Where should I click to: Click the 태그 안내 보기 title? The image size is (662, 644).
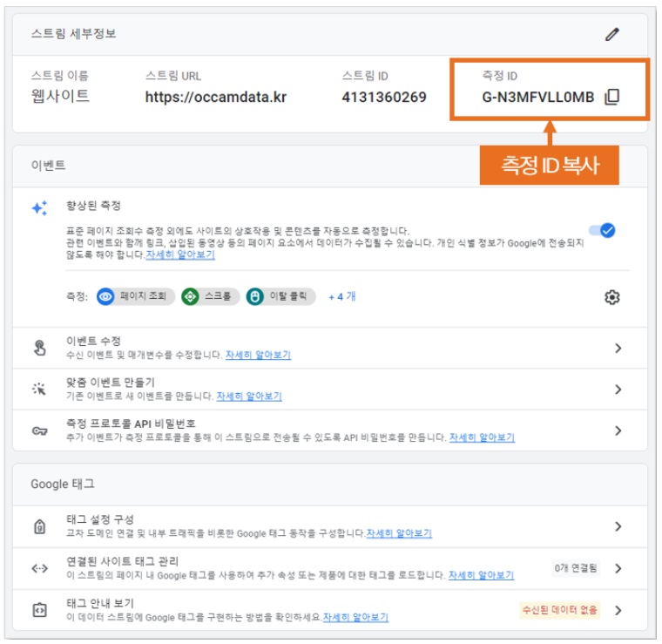click(99, 603)
